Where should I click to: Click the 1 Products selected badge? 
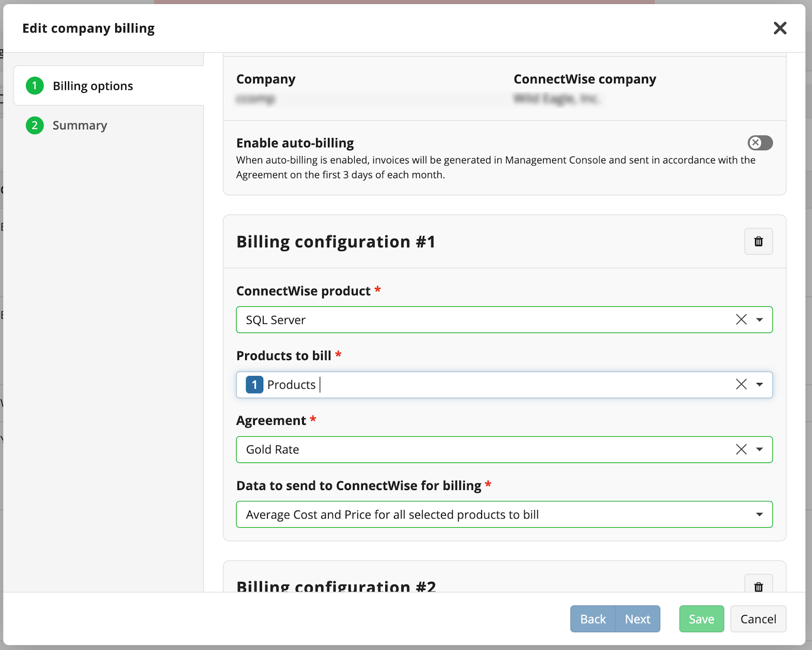pyautogui.click(x=254, y=384)
